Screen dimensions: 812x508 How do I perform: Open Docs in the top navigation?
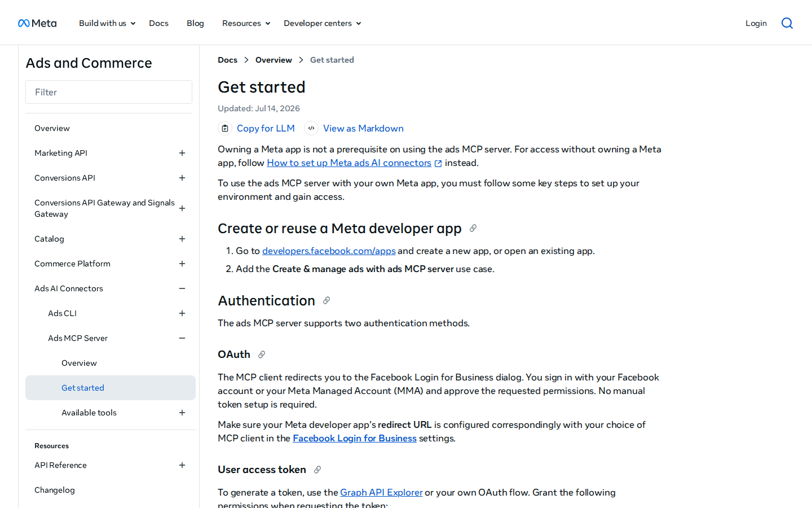pos(158,23)
